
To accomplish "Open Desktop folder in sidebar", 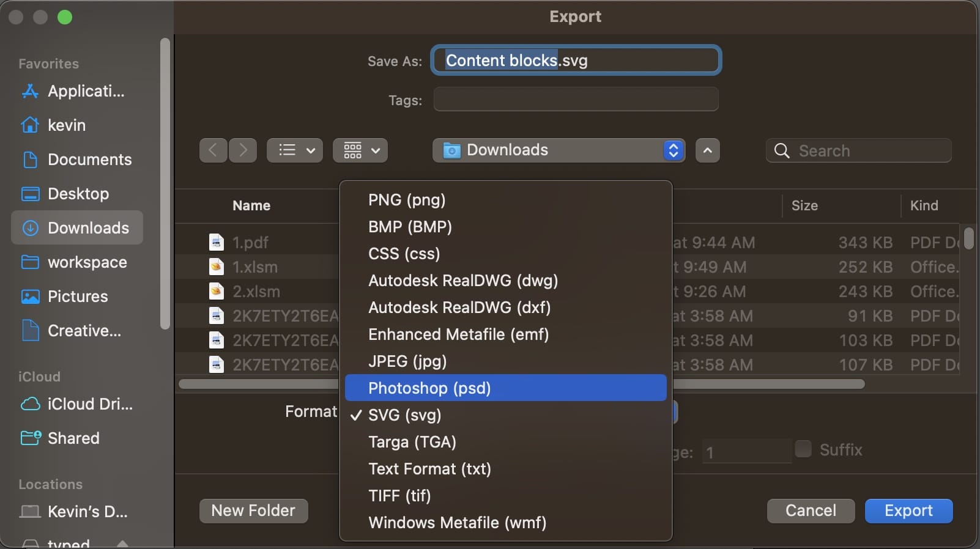I will 77,194.
